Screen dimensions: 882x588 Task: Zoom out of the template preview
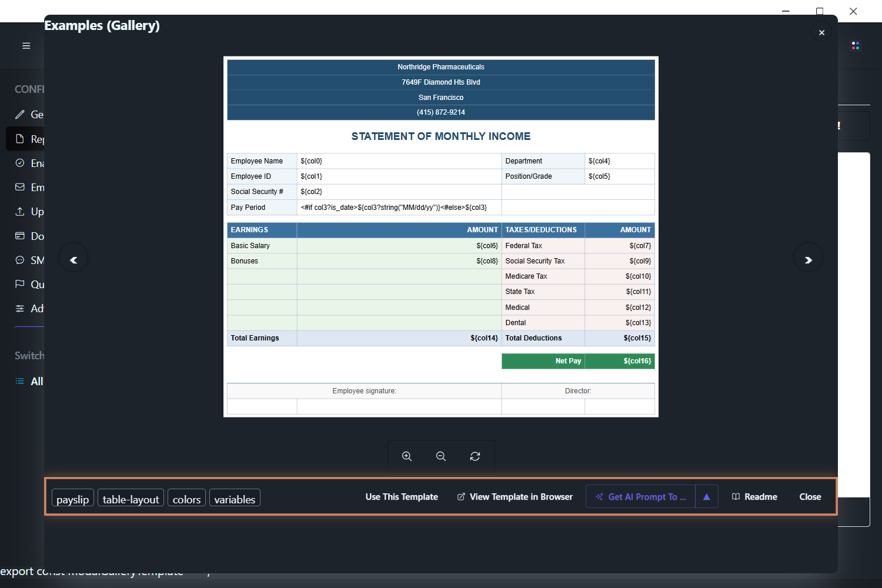(x=441, y=456)
